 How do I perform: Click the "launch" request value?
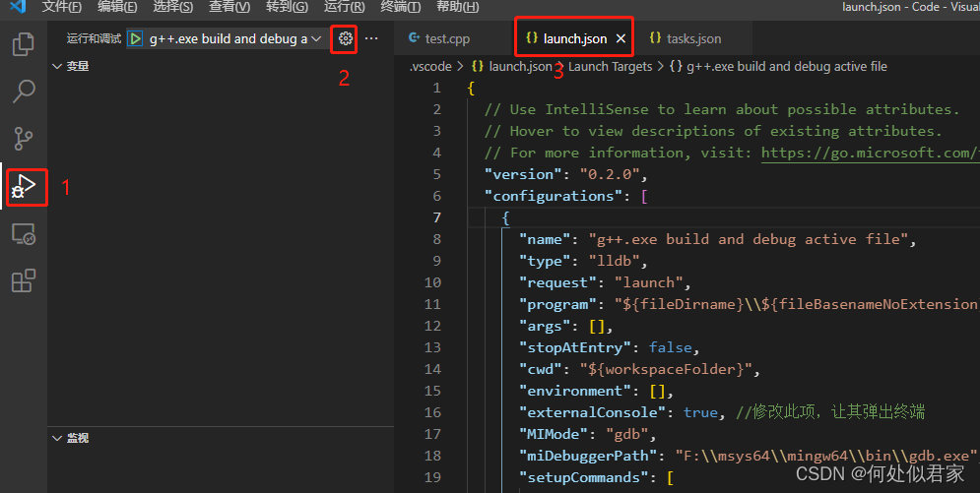tap(649, 282)
